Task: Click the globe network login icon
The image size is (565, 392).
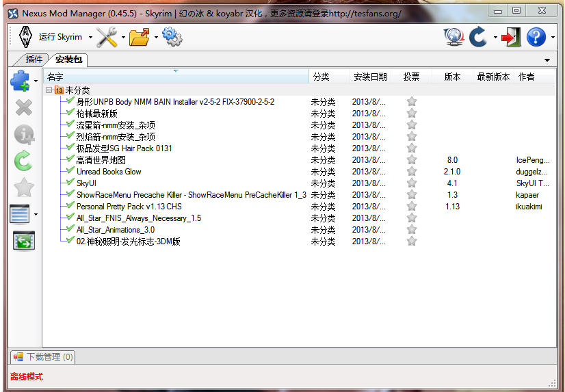Action: pos(454,37)
